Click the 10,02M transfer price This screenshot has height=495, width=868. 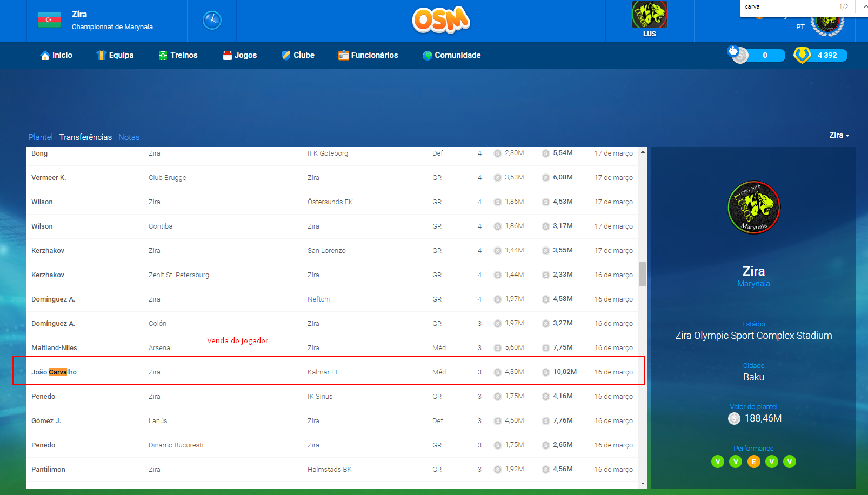pyautogui.click(x=565, y=372)
